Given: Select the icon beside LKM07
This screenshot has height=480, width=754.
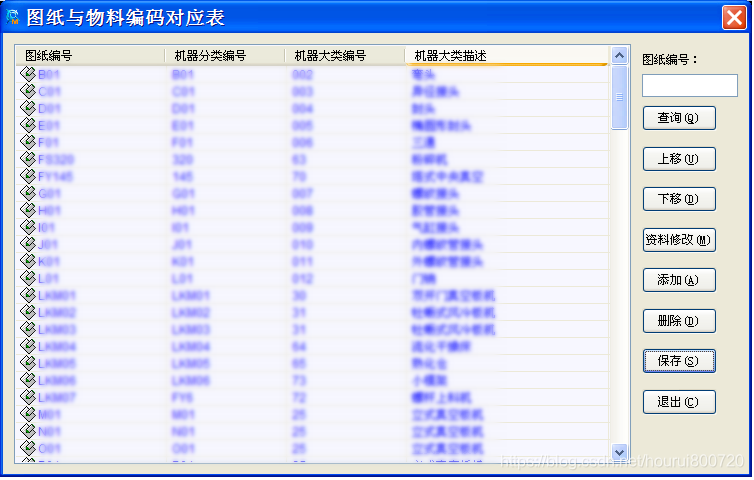Looking at the screenshot, I should [28, 397].
